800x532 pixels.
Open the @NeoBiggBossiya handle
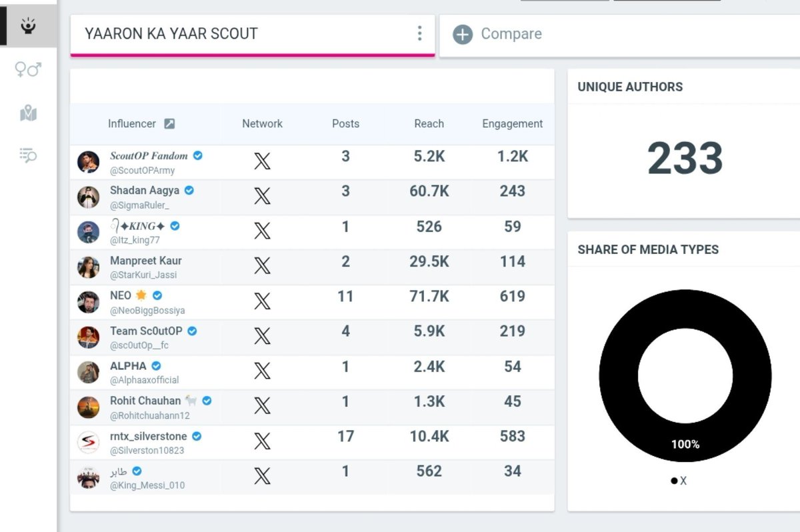coord(147,311)
